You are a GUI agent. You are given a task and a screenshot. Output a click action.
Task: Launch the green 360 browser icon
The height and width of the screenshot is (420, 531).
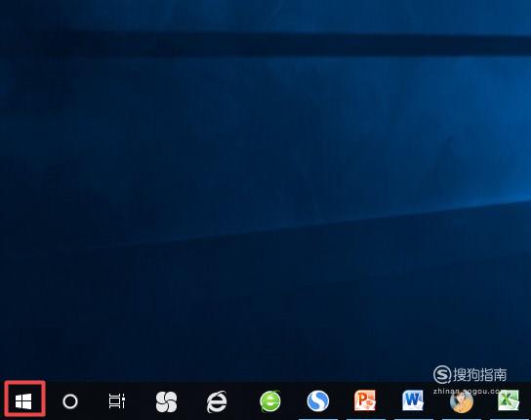tap(270, 401)
